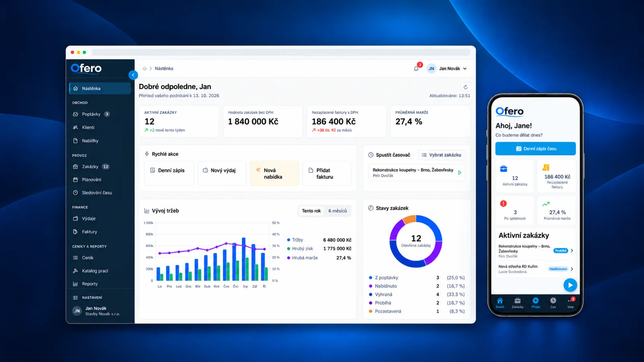
Task: Switch chart to Tento rok
Action: tap(312, 211)
